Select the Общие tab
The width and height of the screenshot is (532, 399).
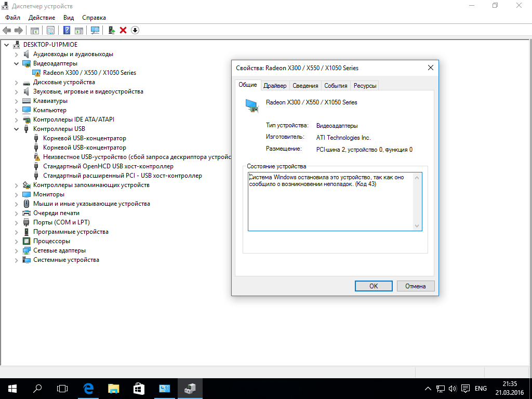(248, 85)
